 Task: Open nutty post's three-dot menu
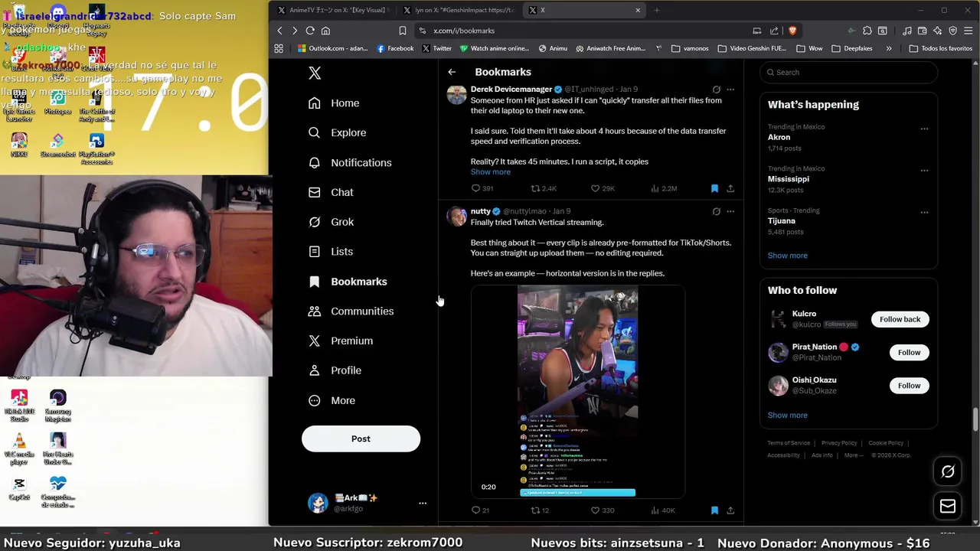[730, 211]
